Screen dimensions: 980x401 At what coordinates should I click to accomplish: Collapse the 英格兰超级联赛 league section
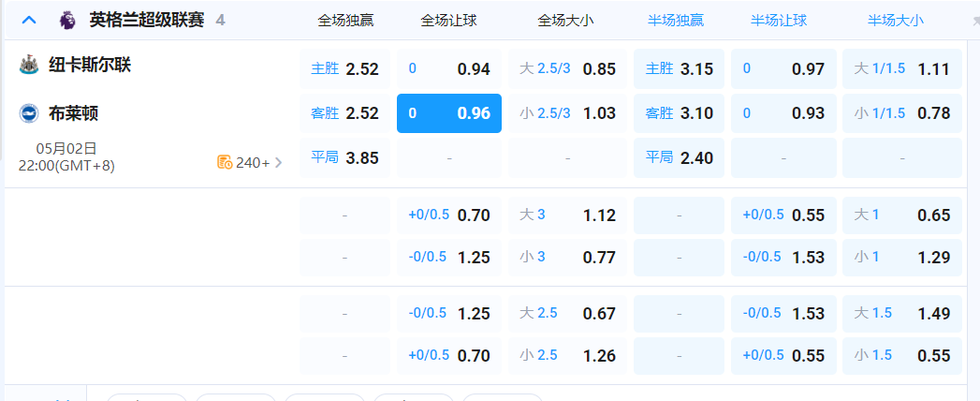pyautogui.click(x=29, y=20)
